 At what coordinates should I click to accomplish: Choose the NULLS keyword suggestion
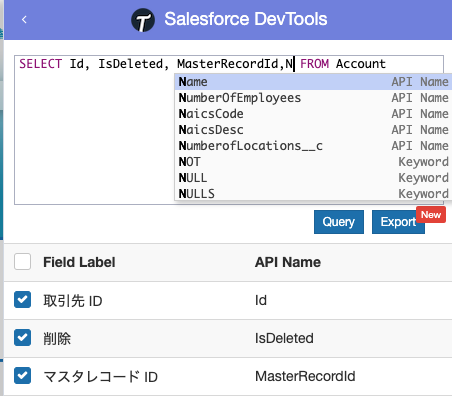pos(313,194)
